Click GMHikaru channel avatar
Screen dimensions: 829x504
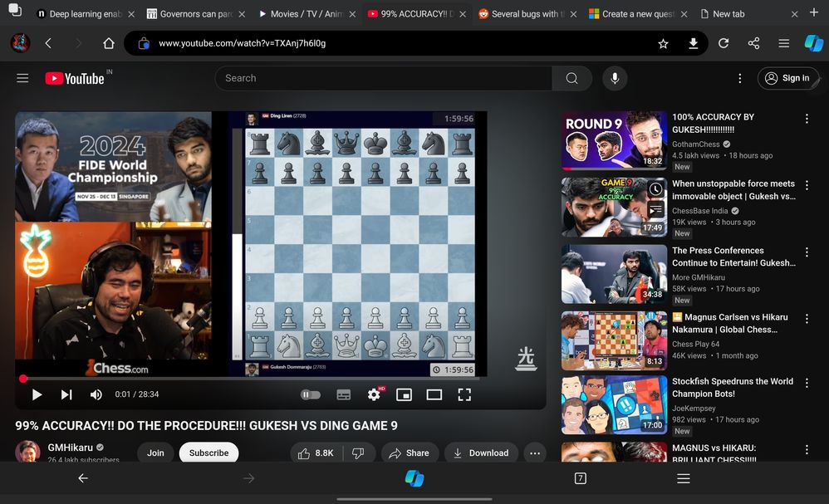[x=27, y=452]
